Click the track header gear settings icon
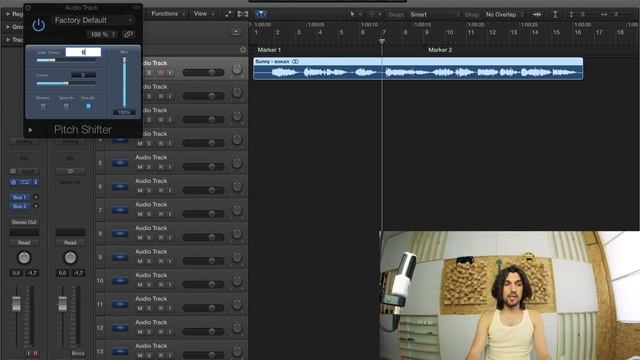Screen dimensions: 640x360 [243, 50]
